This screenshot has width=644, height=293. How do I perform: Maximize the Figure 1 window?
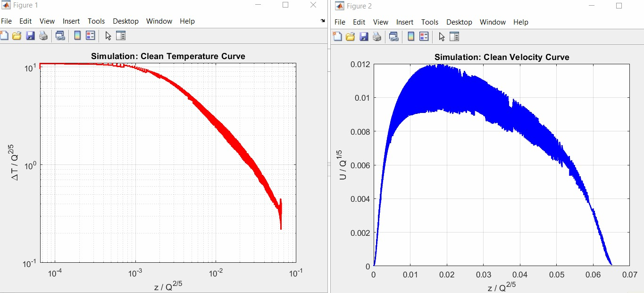pos(285,5)
